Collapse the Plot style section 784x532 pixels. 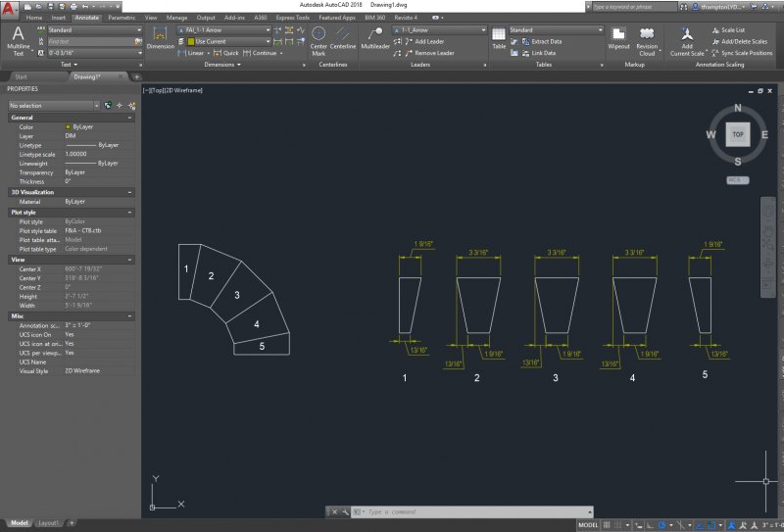(x=131, y=212)
